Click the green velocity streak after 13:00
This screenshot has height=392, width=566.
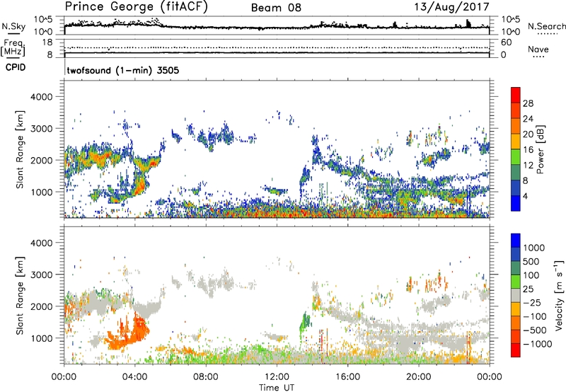[305, 323]
